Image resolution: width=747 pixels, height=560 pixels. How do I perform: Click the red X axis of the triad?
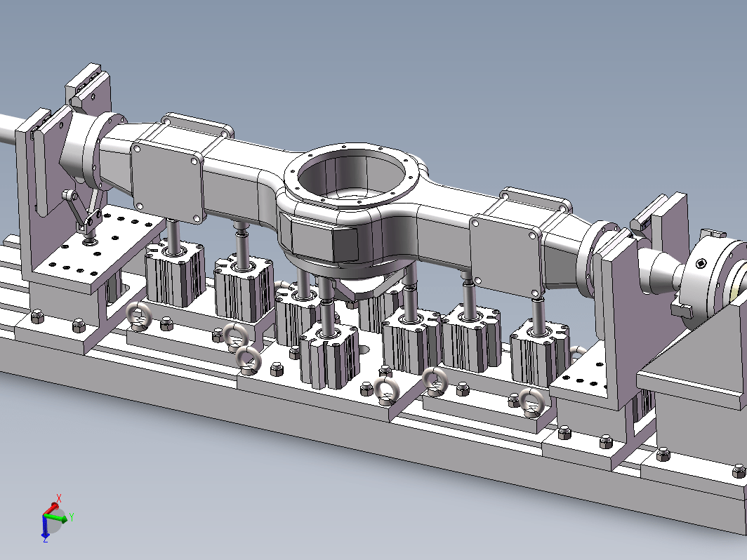52,507
